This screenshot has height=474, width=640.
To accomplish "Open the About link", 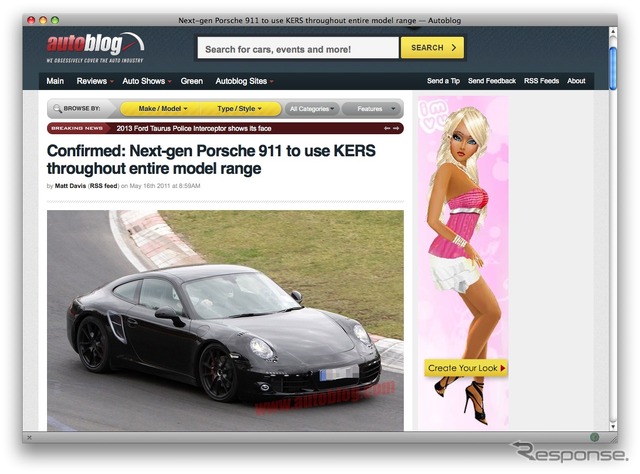I will (576, 81).
